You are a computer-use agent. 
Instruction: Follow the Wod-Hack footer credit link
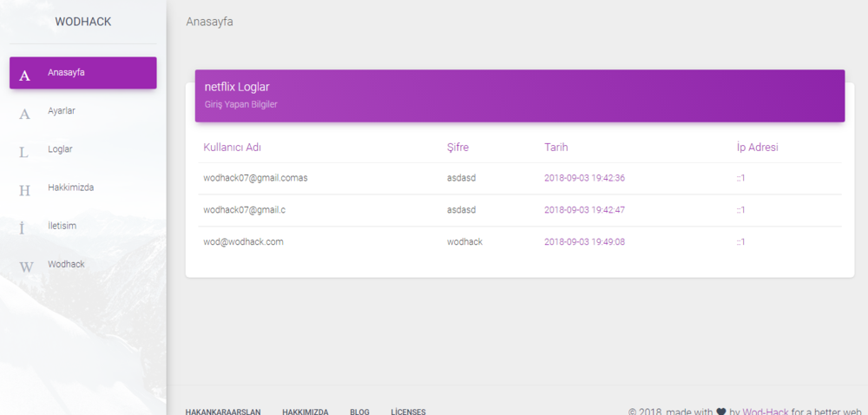[x=766, y=412]
